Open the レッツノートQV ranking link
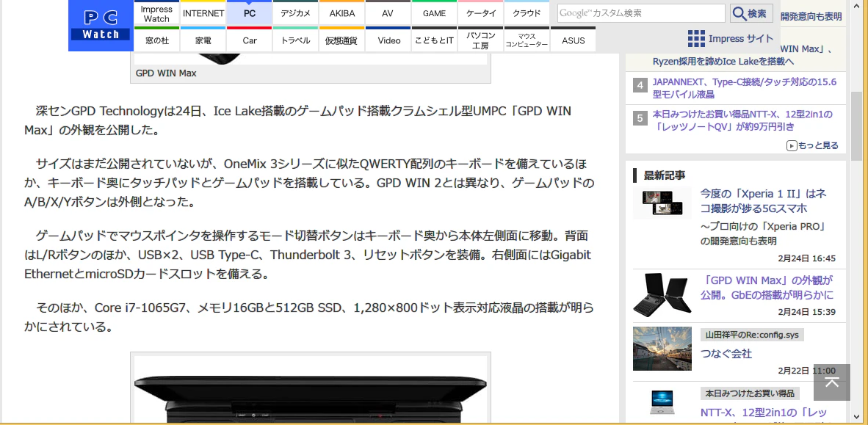The image size is (868, 425). (742, 120)
